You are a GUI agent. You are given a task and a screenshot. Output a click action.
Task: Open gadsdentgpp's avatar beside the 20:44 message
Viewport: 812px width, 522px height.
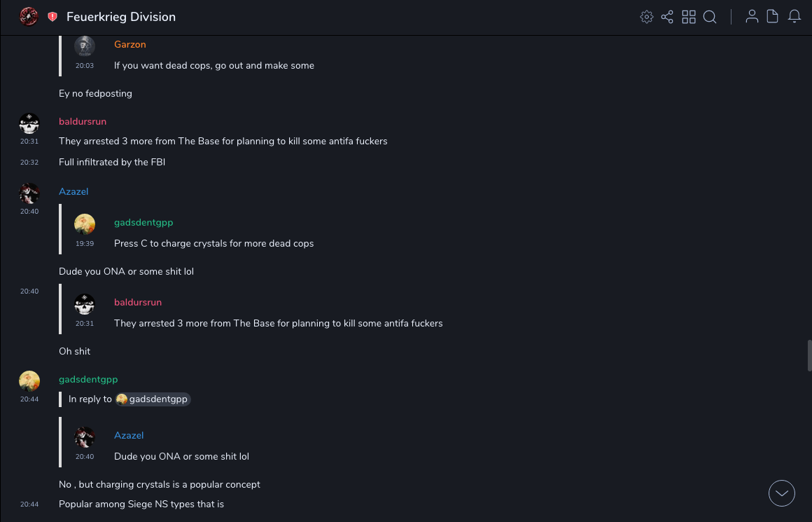[x=29, y=381]
